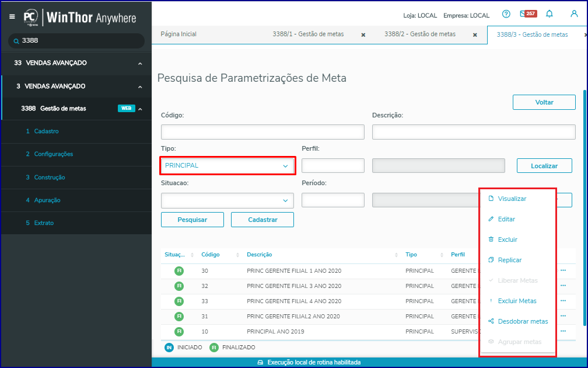Collapse the 3388 Gestão de metas item
Screen dimensions: 588x368
140,109
